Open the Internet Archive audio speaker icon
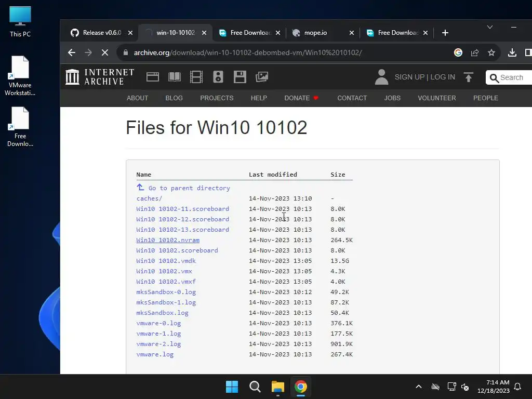This screenshot has height=399, width=532. coord(218,77)
